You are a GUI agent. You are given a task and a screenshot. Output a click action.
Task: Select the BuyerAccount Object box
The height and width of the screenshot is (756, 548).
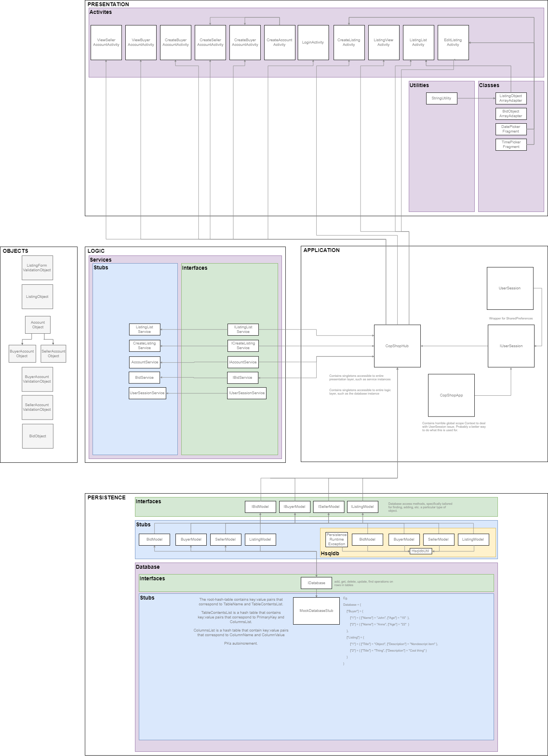coord(22,354)
